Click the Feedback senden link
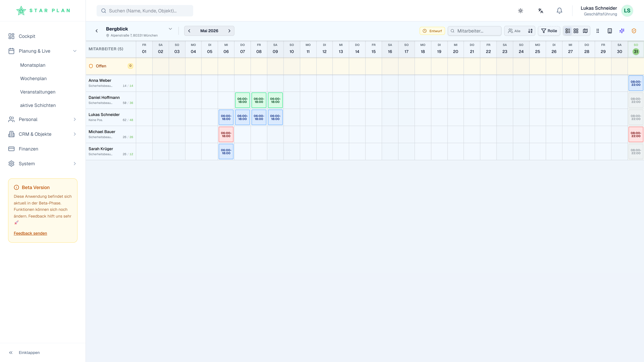This screenshot has width=644, height=362. [31, 233]
